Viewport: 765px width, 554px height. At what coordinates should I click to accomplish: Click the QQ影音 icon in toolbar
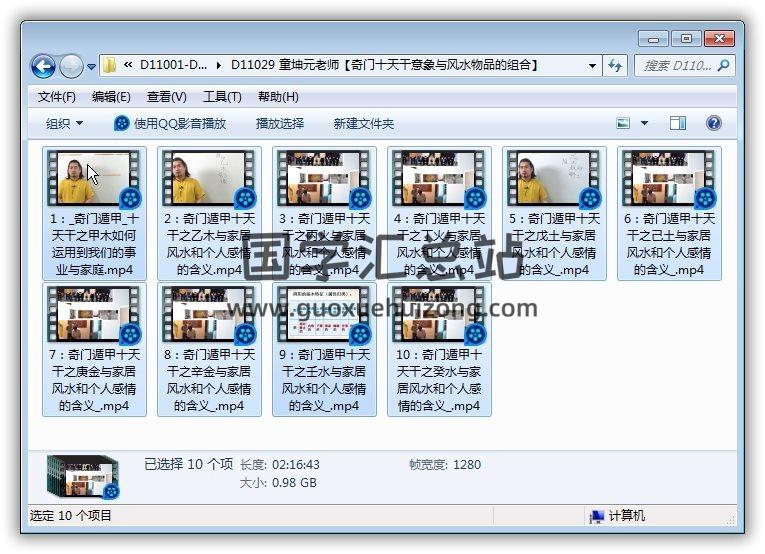(121, 123)
